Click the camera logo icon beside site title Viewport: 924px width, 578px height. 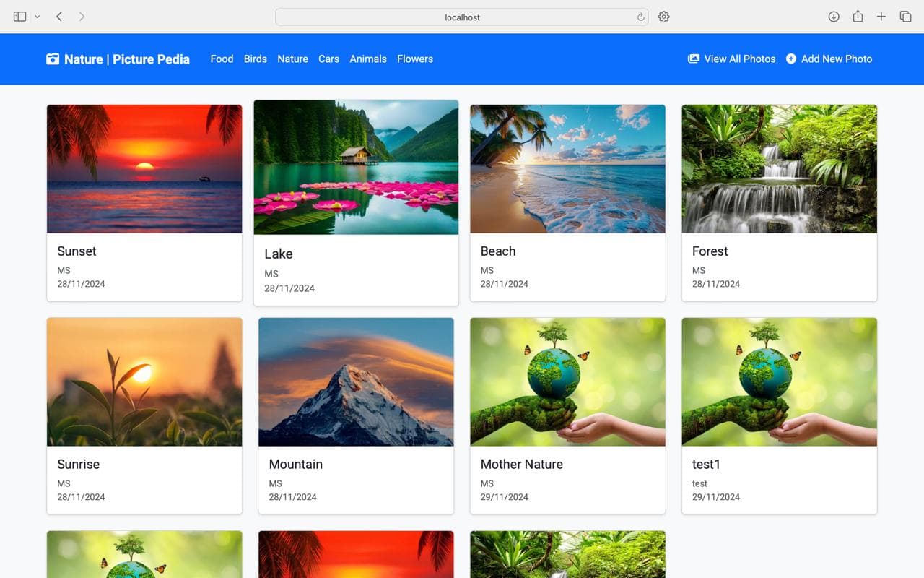tap(53, 59)
